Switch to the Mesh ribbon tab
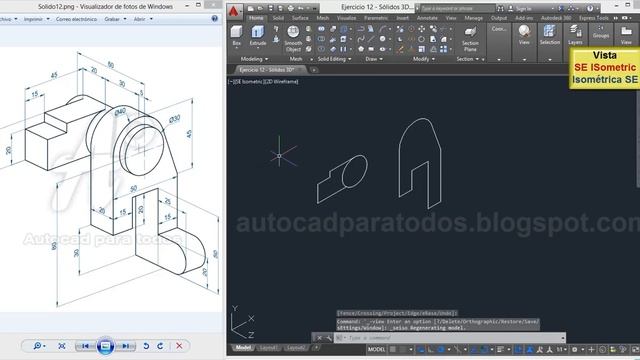The image size is (640, 360). pyautogui.click(x=322, y=18)
